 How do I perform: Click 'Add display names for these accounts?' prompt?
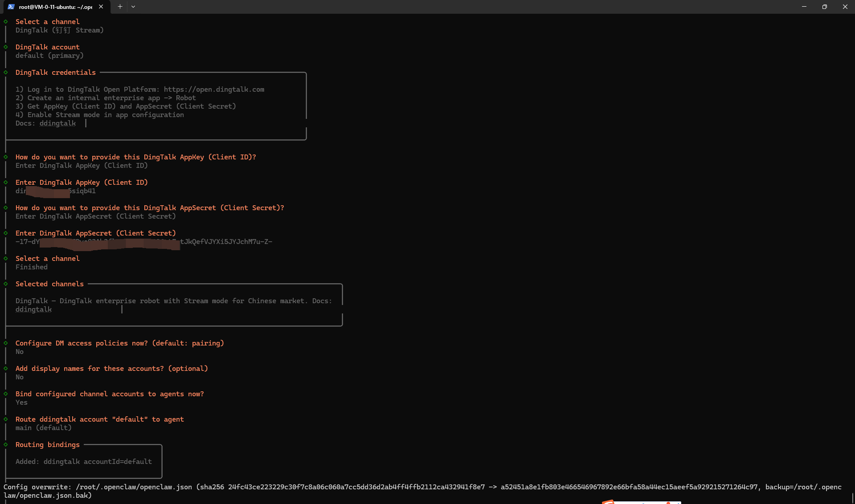point(111,369)
